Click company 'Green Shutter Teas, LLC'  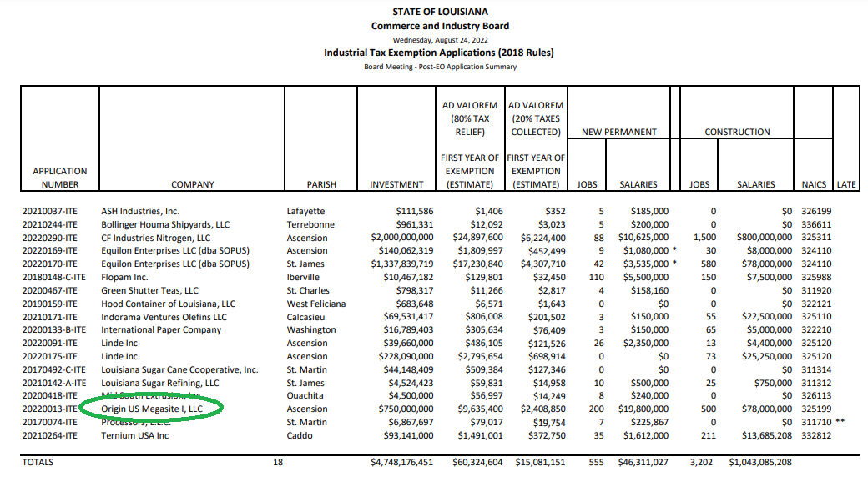pyautogui.click(x=149, y=290)
